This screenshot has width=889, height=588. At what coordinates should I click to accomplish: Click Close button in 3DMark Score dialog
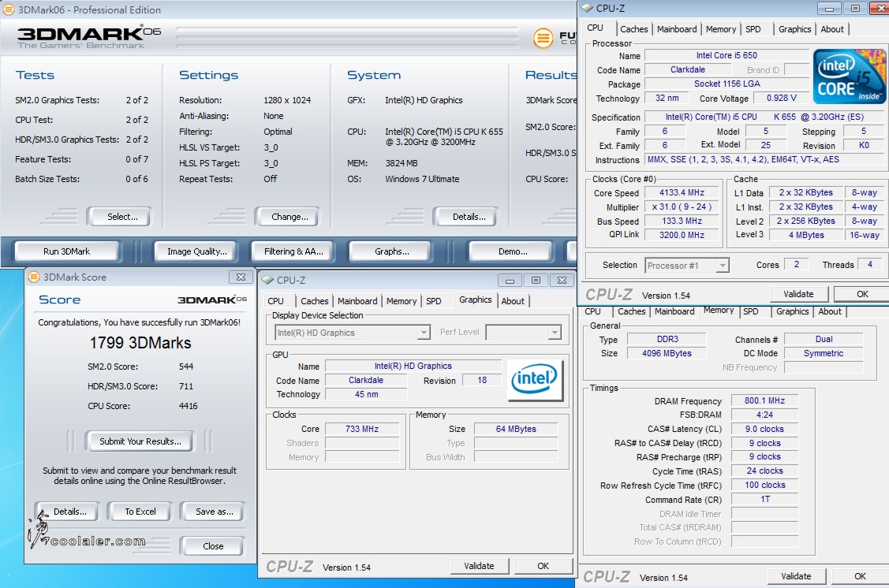coord(213,545)
